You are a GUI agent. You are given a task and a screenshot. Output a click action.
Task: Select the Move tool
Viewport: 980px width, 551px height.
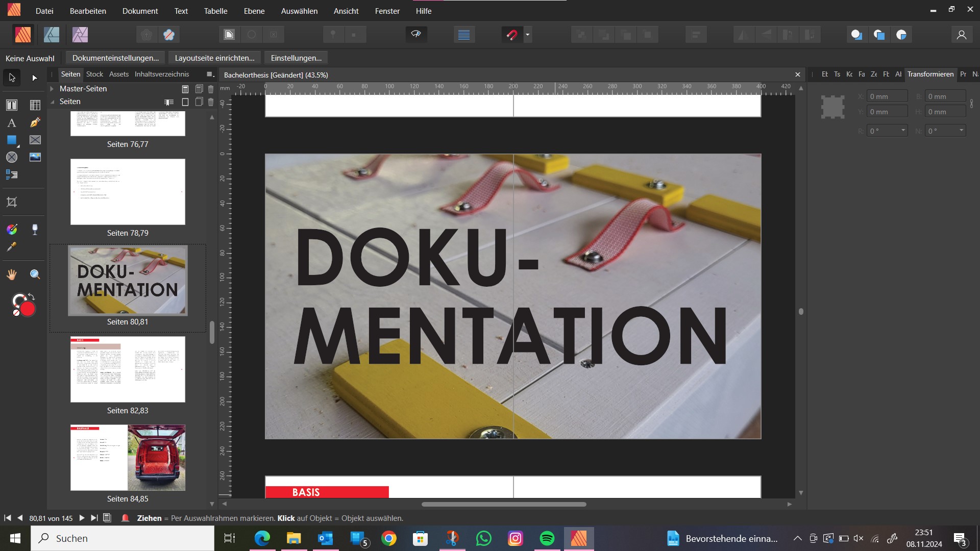coord(12,78)
